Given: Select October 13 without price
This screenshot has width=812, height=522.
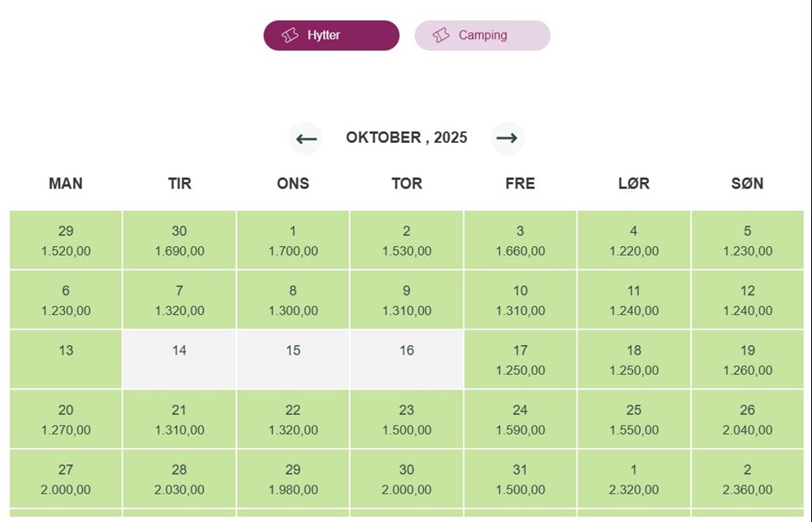Looking at the screenshot, I should (x=66, y=359).
